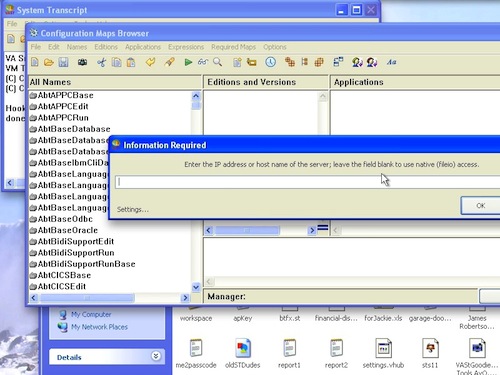Click the blue windows layout icon
The height and width of the screenshot is (375, 500).
click(338, 62)
